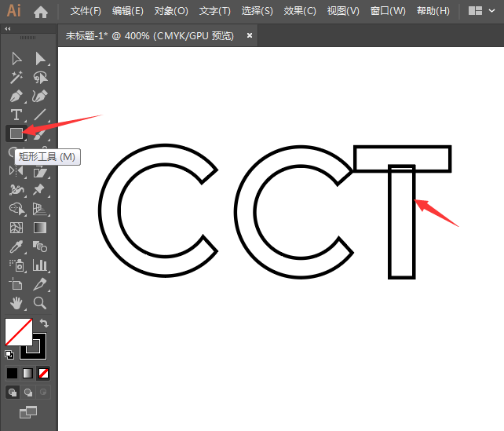Viewport: 504px width, 431px height.
Task: Open the 编辑(E) menu
Action: click(128, 11)
